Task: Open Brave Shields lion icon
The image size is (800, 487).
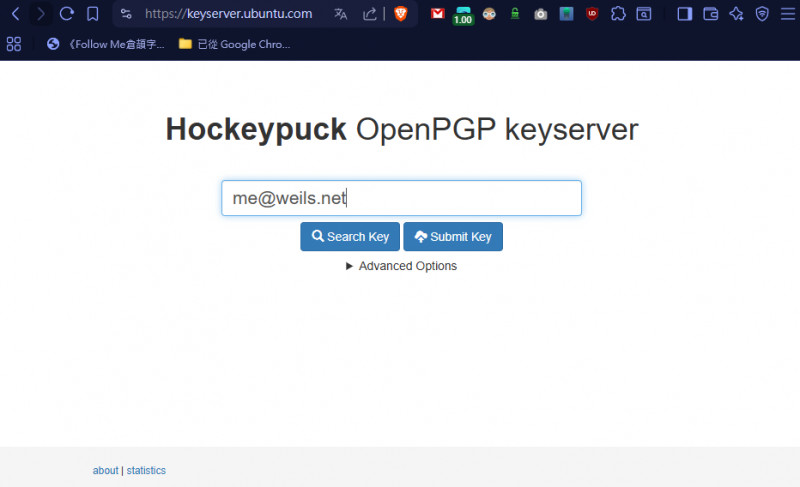Action: (401, 14)
